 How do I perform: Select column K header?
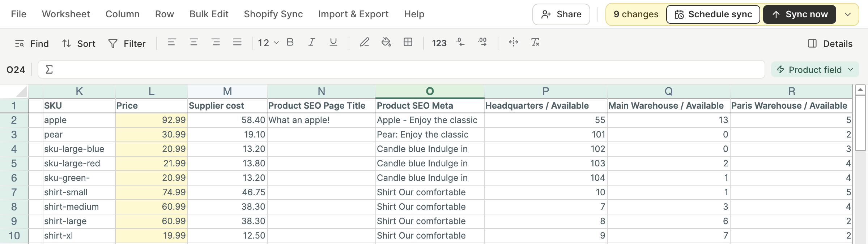(x=79, y=91)
